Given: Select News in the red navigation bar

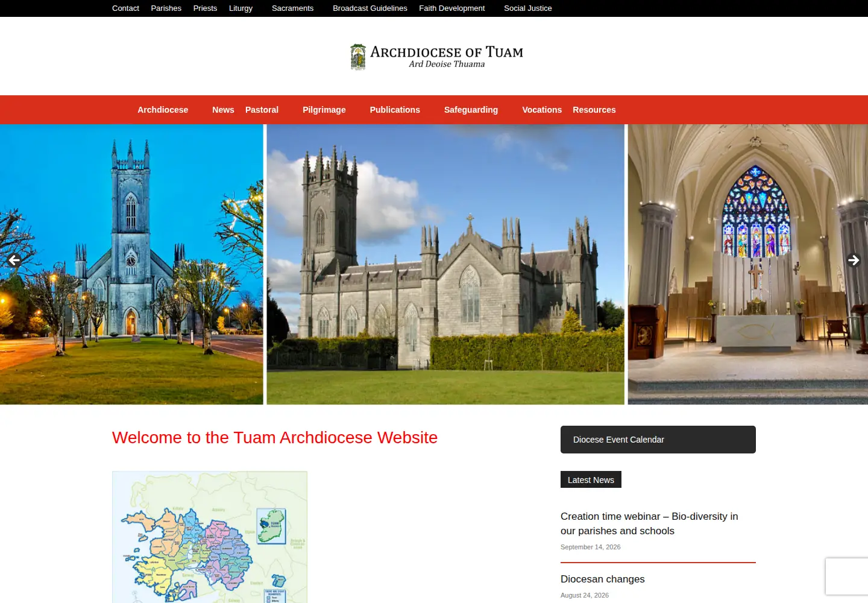Looking at the screenshot, I should click(223, 110).
